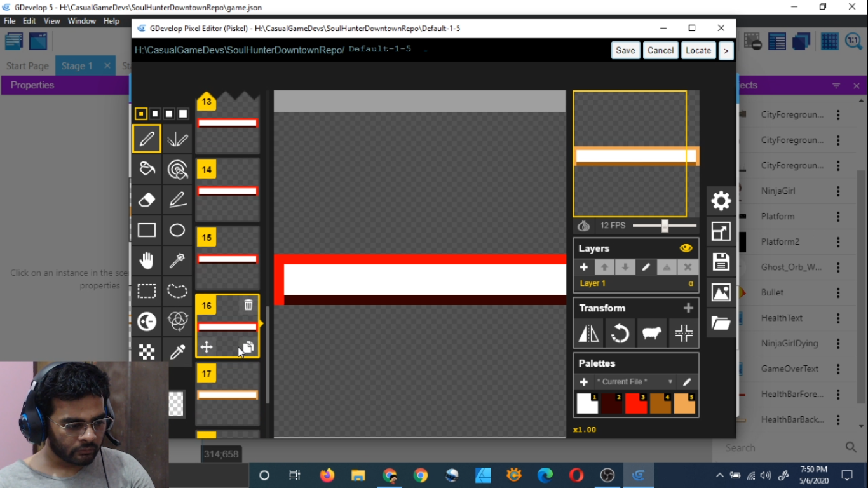The image size is (868, 488).
Task: Duplicate frame 16 with copy icon
Action: coord(248,347)
